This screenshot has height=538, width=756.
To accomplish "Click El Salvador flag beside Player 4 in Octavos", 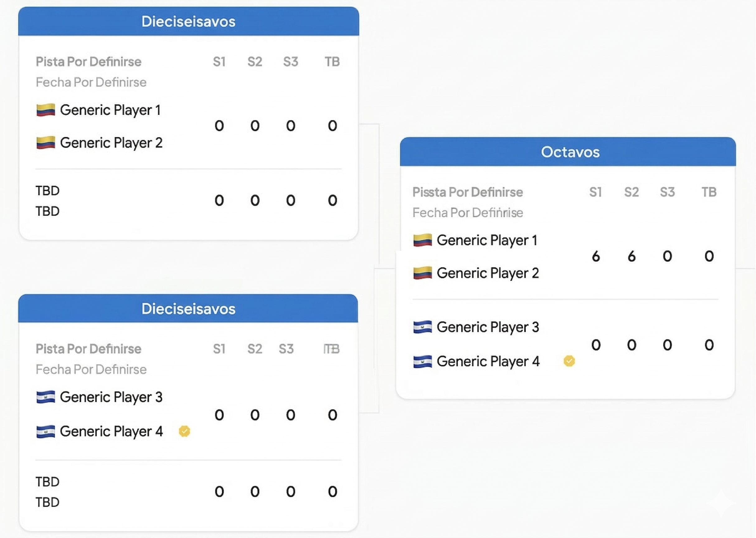I will 423,361.
